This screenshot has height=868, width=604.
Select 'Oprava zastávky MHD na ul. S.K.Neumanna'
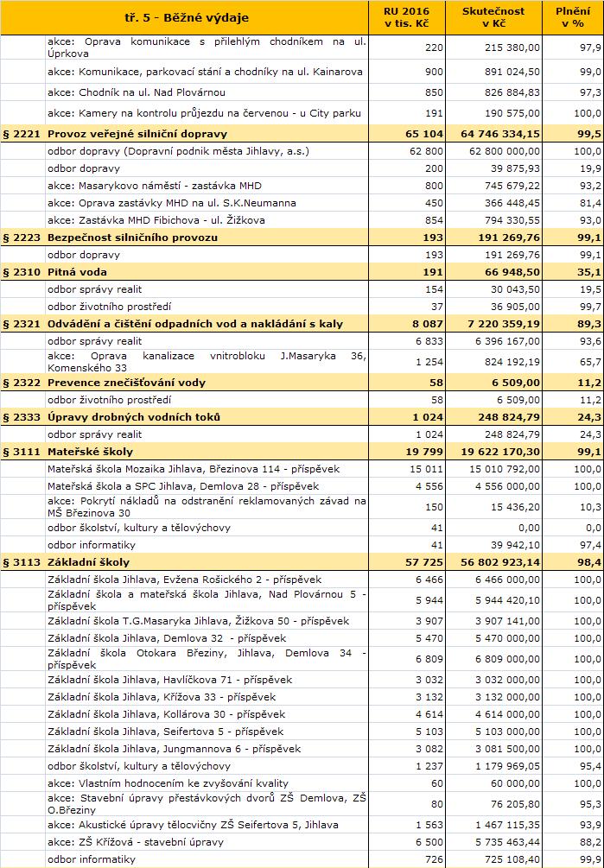pyautogui.click(x=188, y=203)
